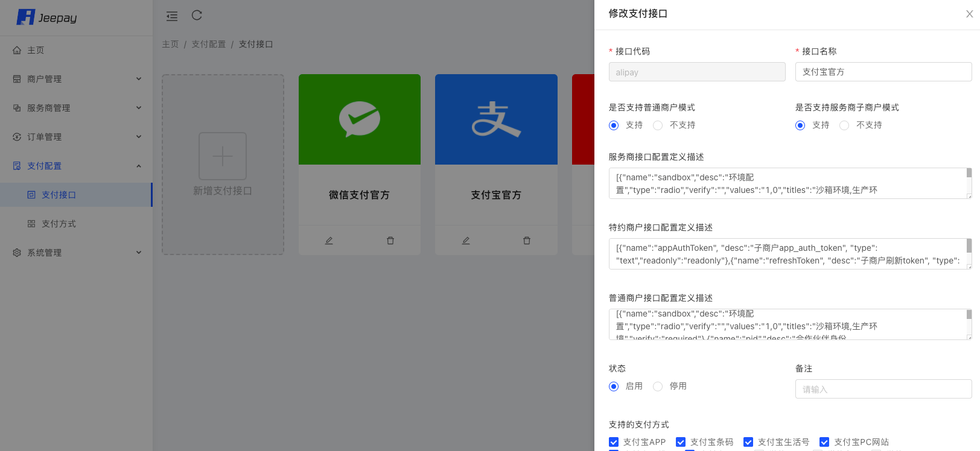Click the home icon beside 主页
Screen dimensions: 980x451
tap(17, 50)
